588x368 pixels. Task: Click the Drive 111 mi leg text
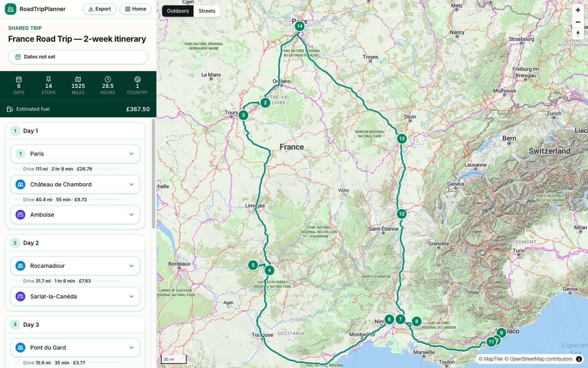pos(58,169)
